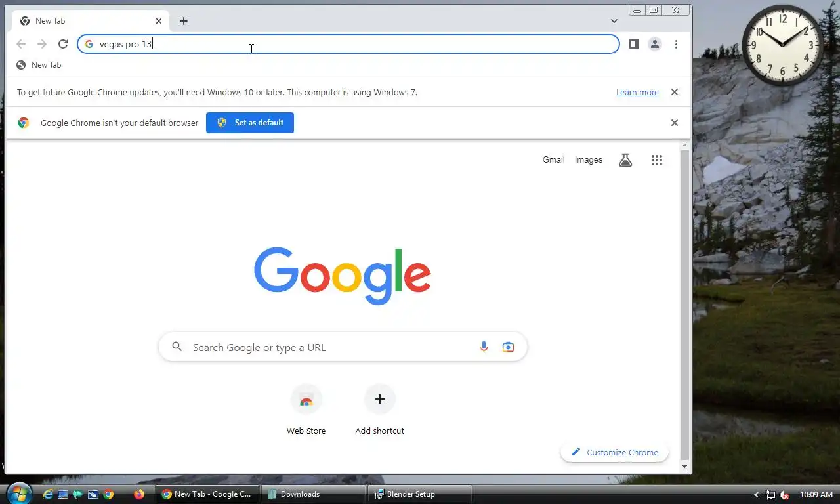Open the New Tab bookmark in bookmarks bar
This screenshot has width=840, height=504.
[x=39, y=65]
